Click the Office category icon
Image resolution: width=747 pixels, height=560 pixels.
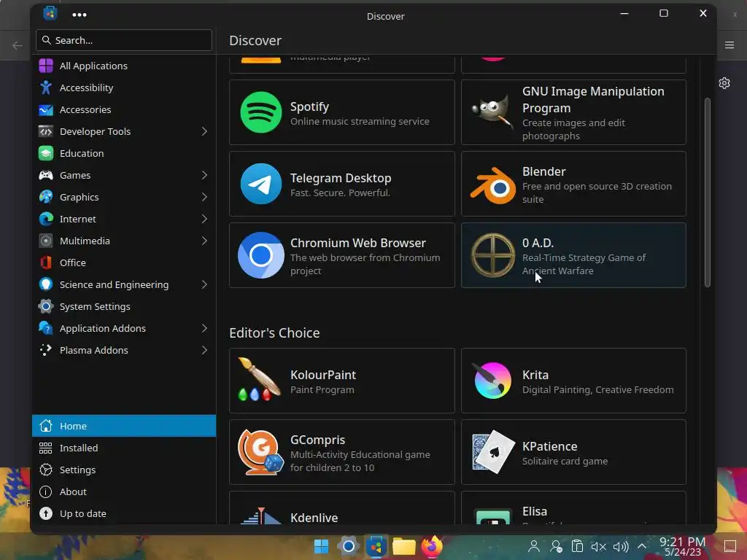(46, 262)
